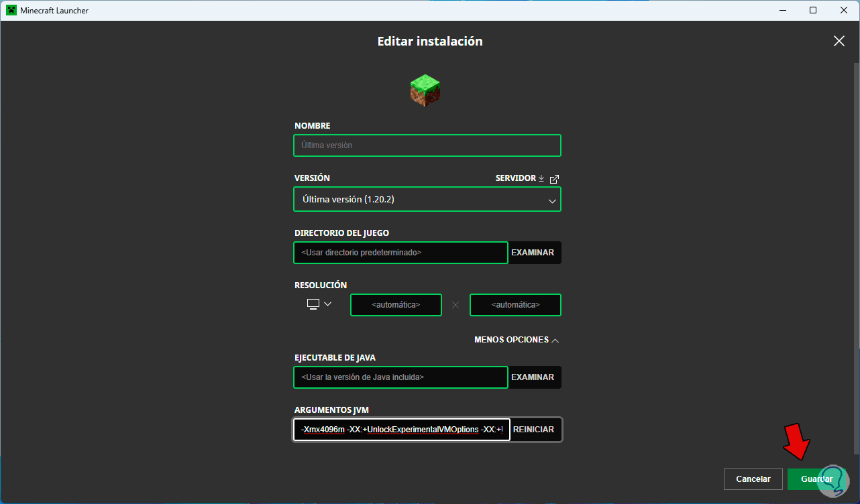Focus the Directorio del Juego field
This screenshot has height=504, width=860.
pos(401,253)
